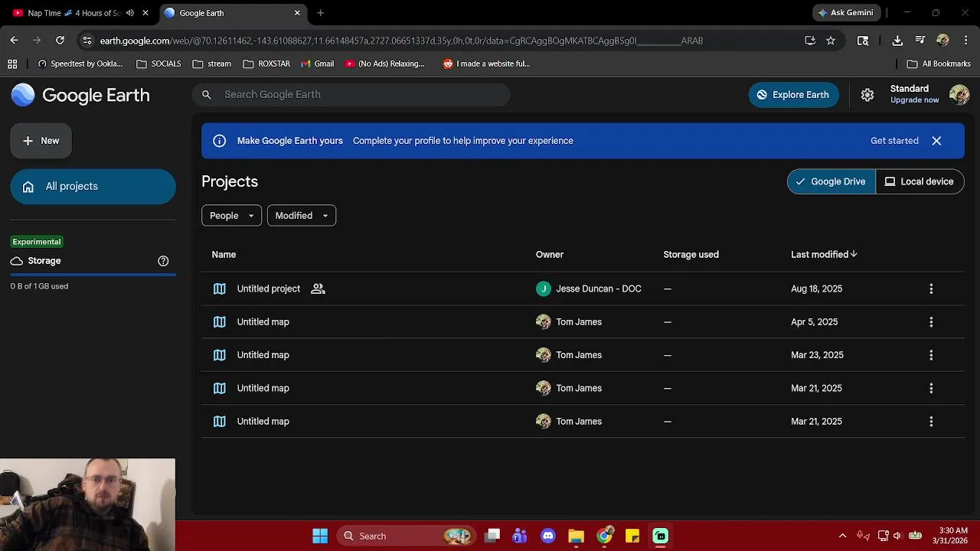Open the settings gear icon

point(867,95)
